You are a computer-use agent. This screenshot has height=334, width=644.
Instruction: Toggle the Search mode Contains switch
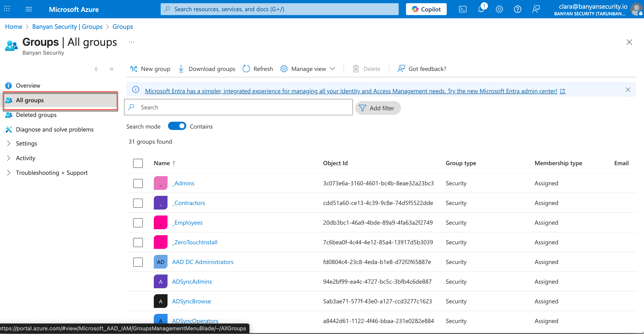[177, 126]
